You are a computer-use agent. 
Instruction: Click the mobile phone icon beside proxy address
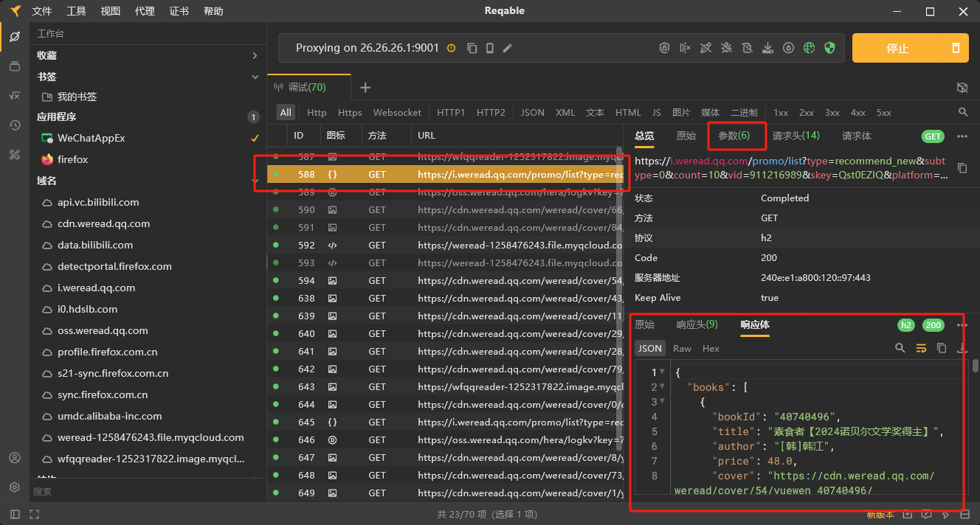tap(489, 48)
